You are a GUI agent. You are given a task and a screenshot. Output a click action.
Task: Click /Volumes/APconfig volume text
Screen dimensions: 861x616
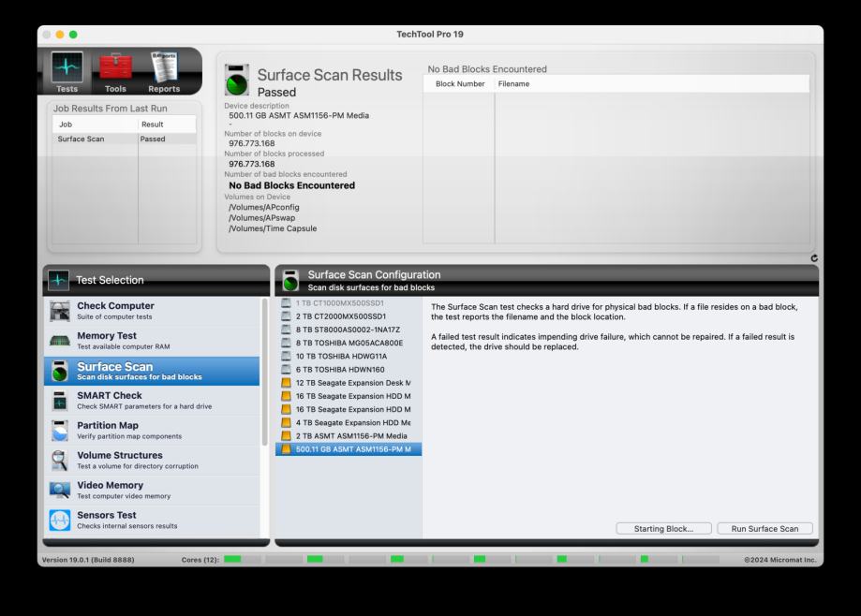coord(264,207)
